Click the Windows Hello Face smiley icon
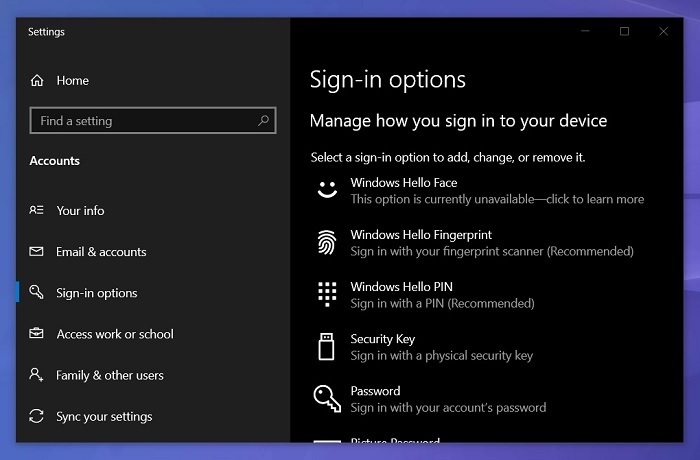The height and width of the screenshot is (460, 700). (x=327, y=189)
